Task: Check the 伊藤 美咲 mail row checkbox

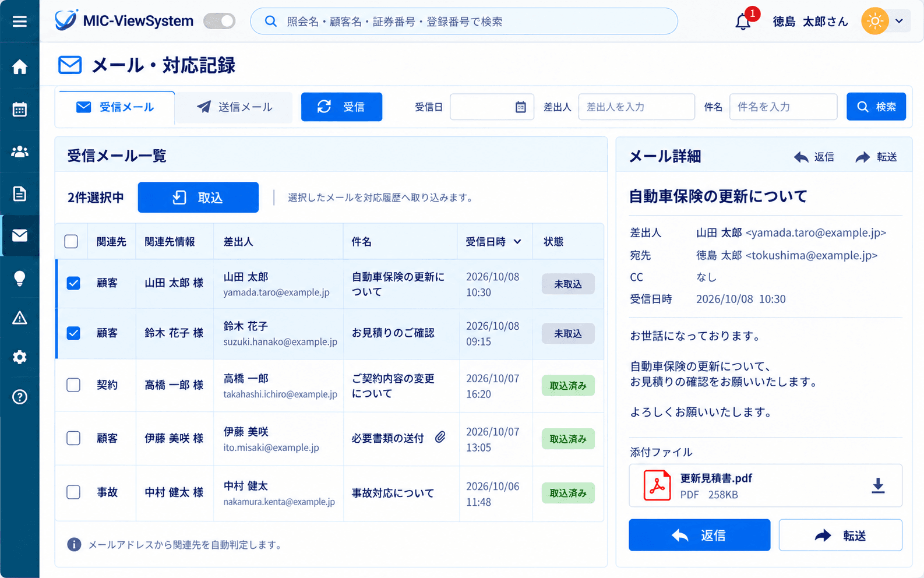Action: [73, 438]
